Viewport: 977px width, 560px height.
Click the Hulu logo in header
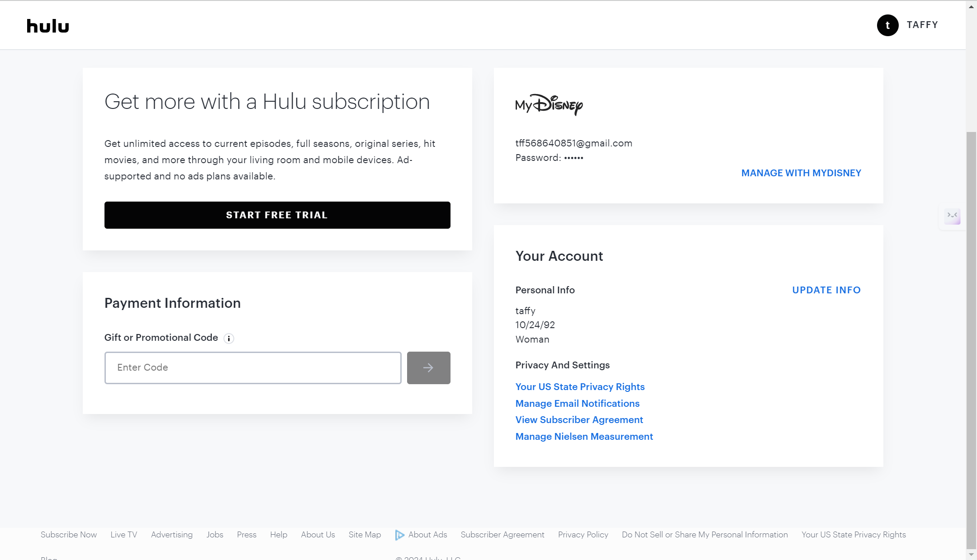(48, 26)
